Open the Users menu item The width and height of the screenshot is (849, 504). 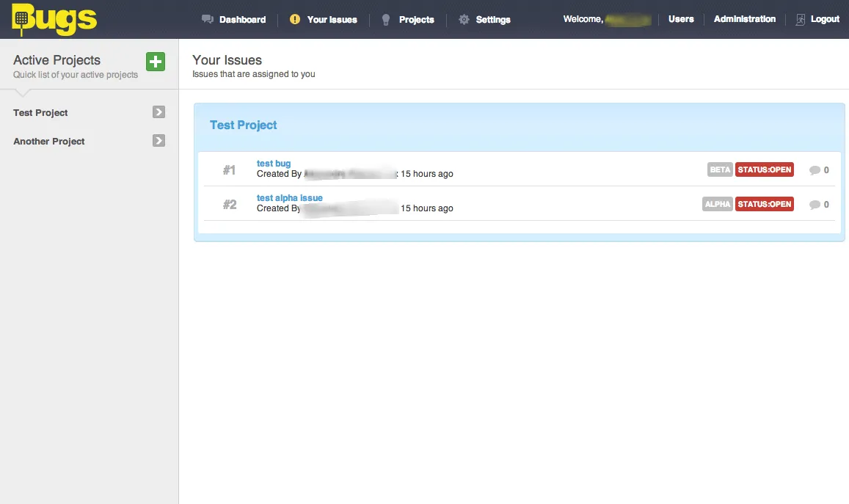(x=681, y=19)
